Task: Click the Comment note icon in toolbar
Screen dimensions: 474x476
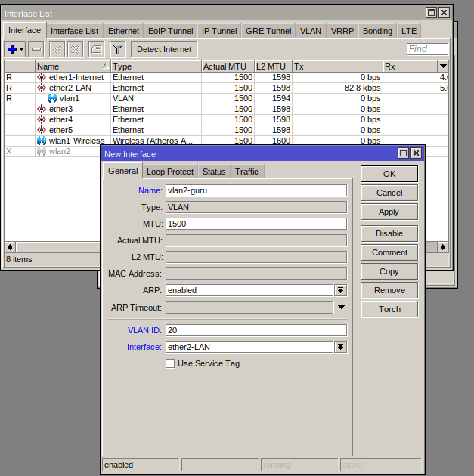Action: (96, 49)
